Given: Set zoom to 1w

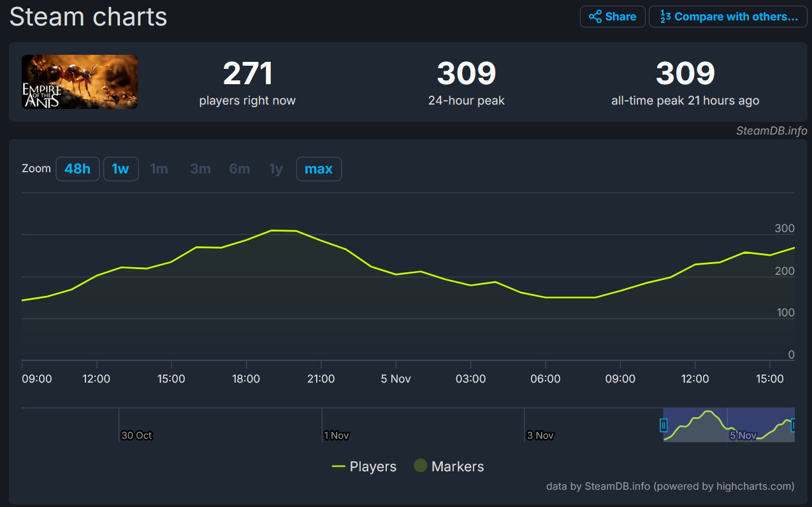Looking at the screenshot, I should click(x=120, y=169).
